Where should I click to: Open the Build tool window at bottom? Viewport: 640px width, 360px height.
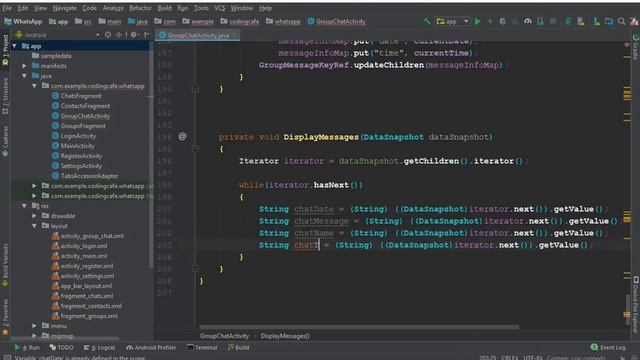tap(238, 347)
